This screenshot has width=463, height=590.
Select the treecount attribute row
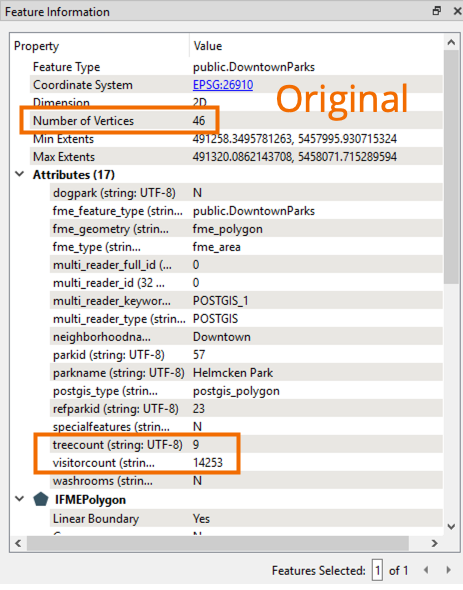(x=246, y=444)
